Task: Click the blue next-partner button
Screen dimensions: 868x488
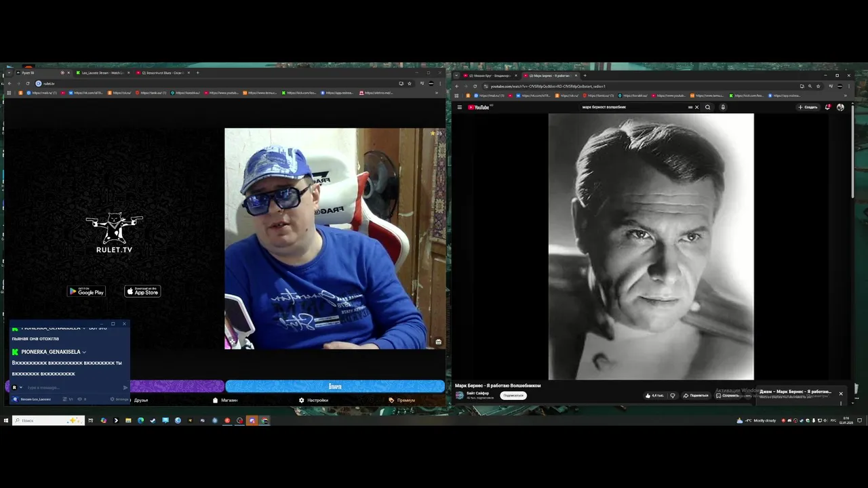Action: [x=335, y=386]
